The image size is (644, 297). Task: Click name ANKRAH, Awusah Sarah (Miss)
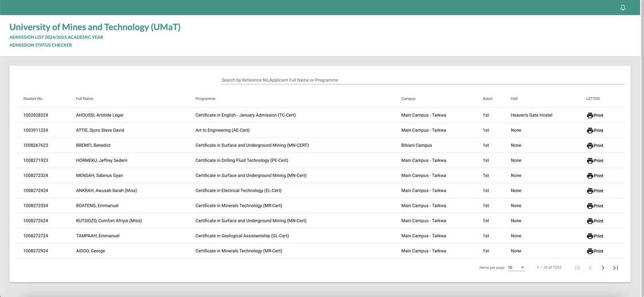pos(106,191)
